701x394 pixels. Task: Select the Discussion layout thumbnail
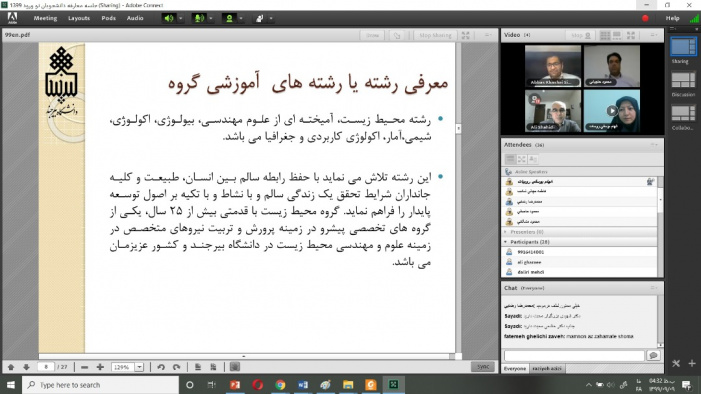click(683, 84)
